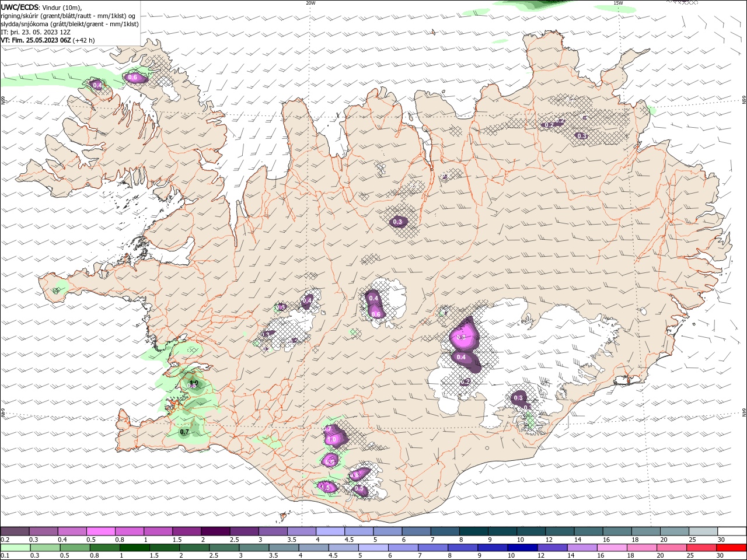Select the 2 dark purple swatch in the top row
Viewport: 747px width, 560px height.
click(x=215, y=531)
